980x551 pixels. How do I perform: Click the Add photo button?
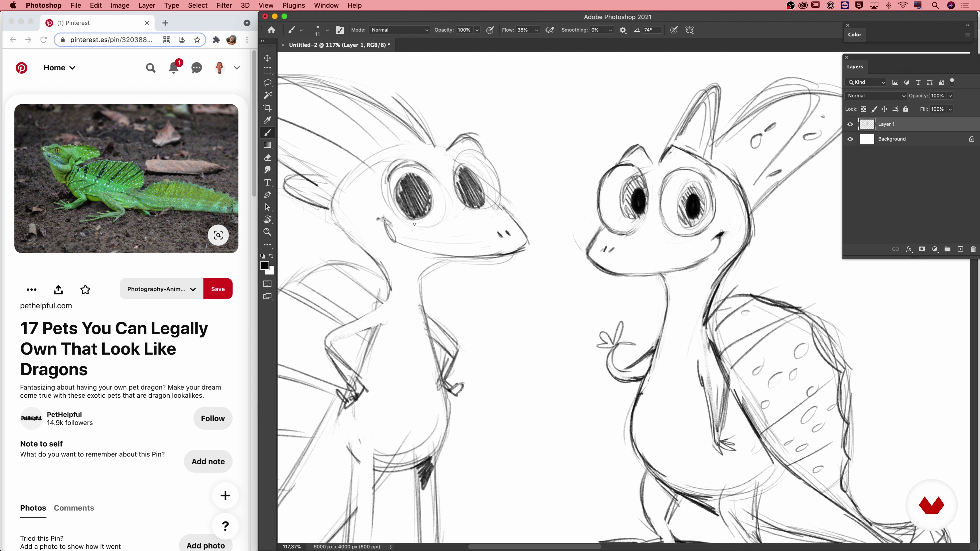click(206, 545)
